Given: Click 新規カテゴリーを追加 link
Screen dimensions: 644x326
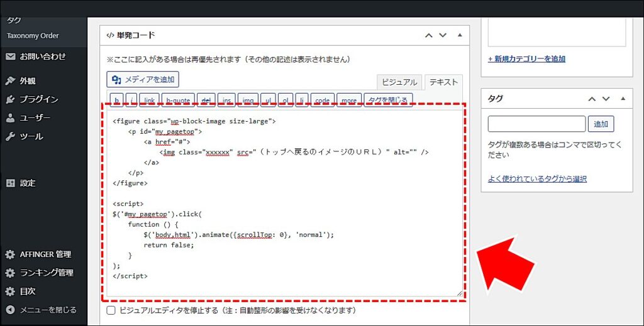Looking at the screenshot, I should 526,59.
